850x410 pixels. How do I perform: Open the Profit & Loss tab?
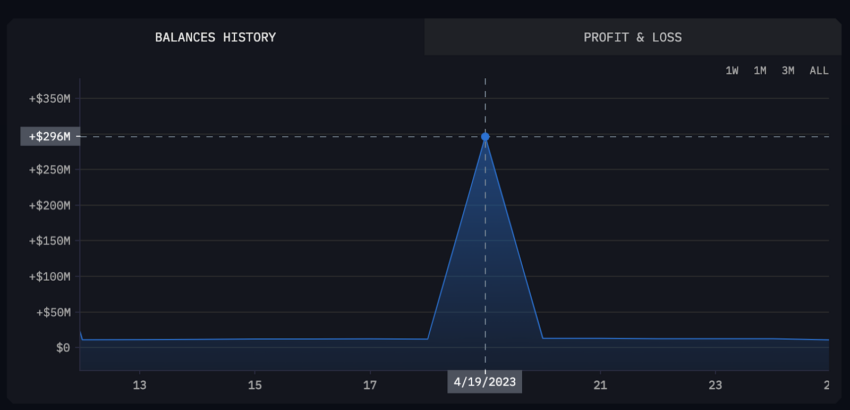633,37
